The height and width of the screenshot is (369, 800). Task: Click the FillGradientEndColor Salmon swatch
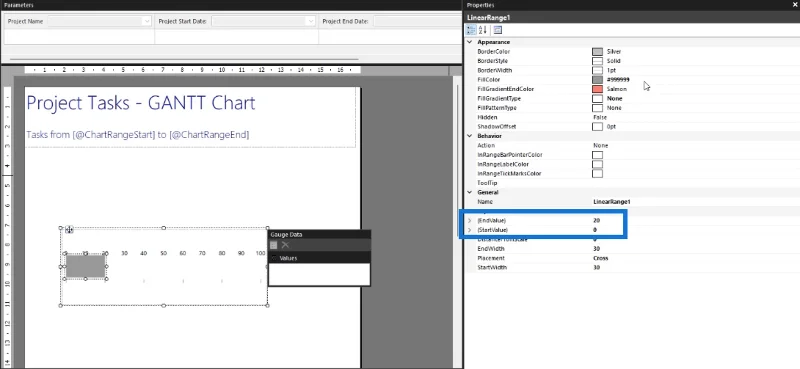(x=597, y=89)
